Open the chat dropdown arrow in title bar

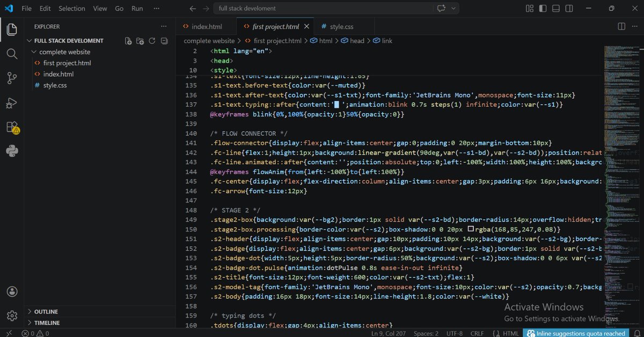coord(454,9)
